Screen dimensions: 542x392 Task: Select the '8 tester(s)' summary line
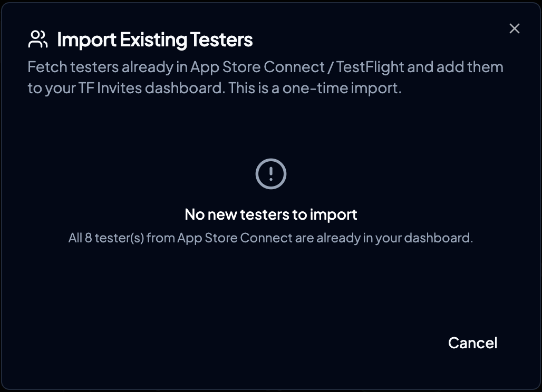coord(270,238)
